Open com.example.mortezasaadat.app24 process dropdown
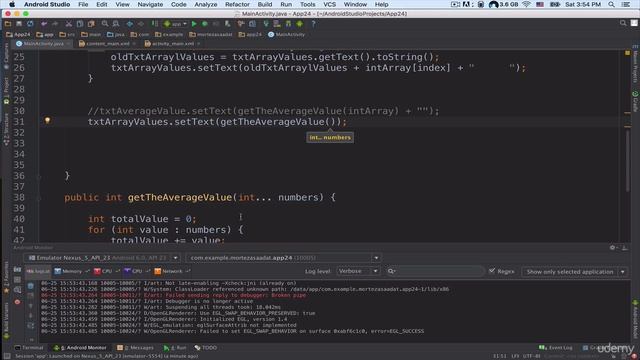 283,258
